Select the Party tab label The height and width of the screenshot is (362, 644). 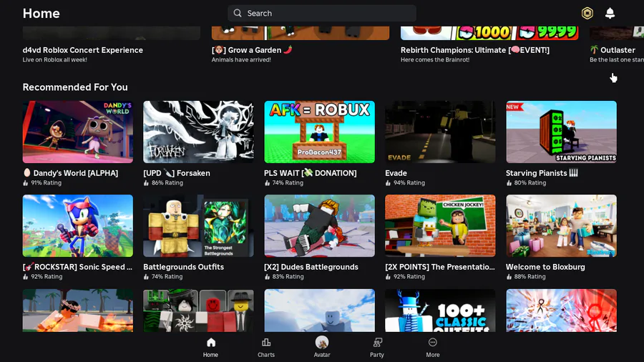point(377,355)
